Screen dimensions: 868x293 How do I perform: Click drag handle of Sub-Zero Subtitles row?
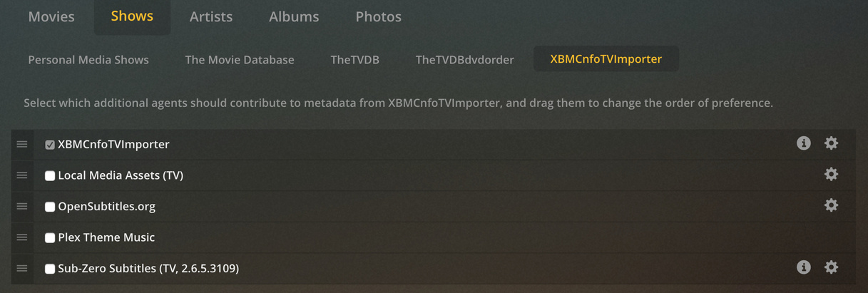point(22,268)
